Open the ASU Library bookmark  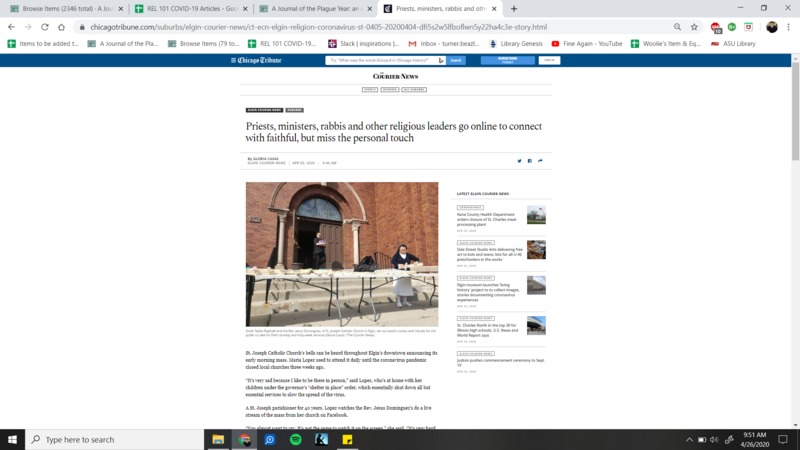tap(733, 44)
